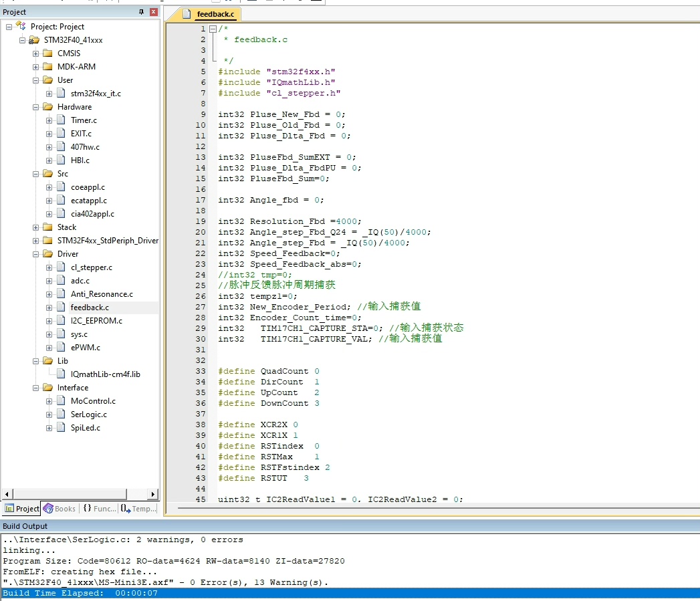This screenshot has height=601, width=700.
Task: Click the User open-folder icon
Action: [47, 80]
